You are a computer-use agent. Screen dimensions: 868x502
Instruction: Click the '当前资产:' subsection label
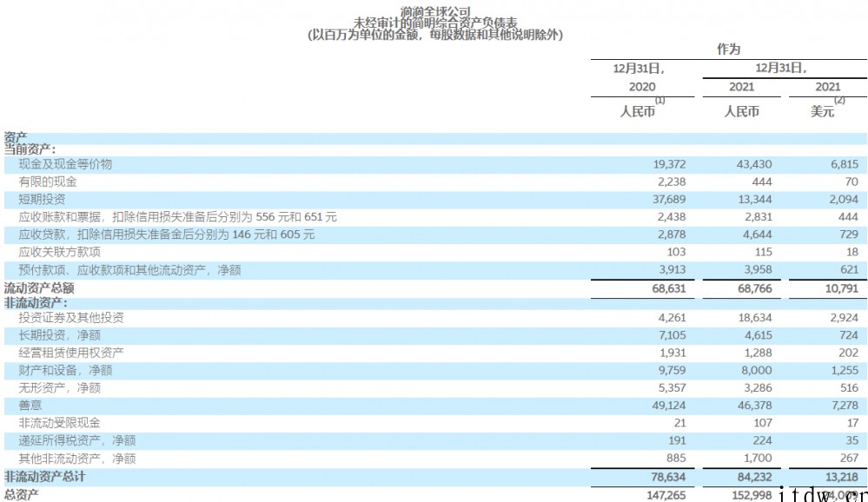30,149
